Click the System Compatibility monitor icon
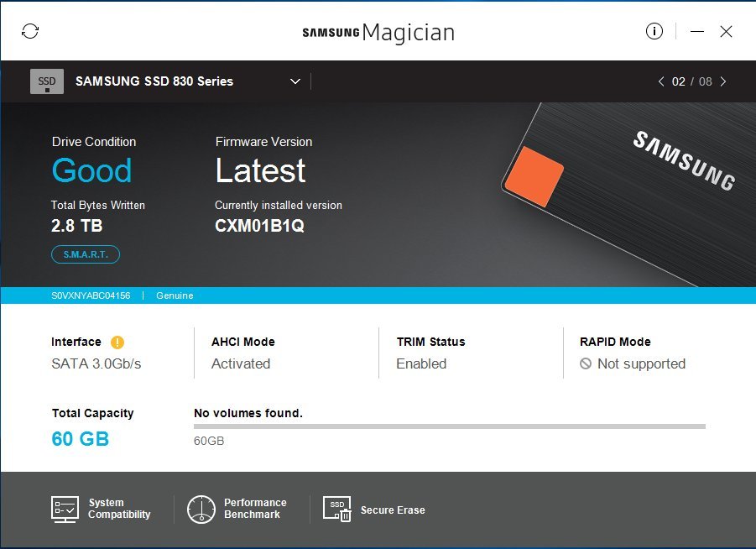 (65, 510)
